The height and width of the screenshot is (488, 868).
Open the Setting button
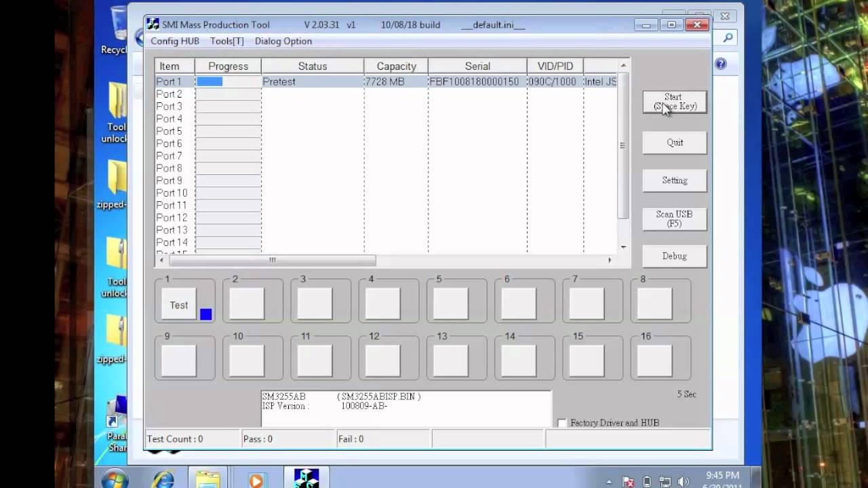coord(675,180)
